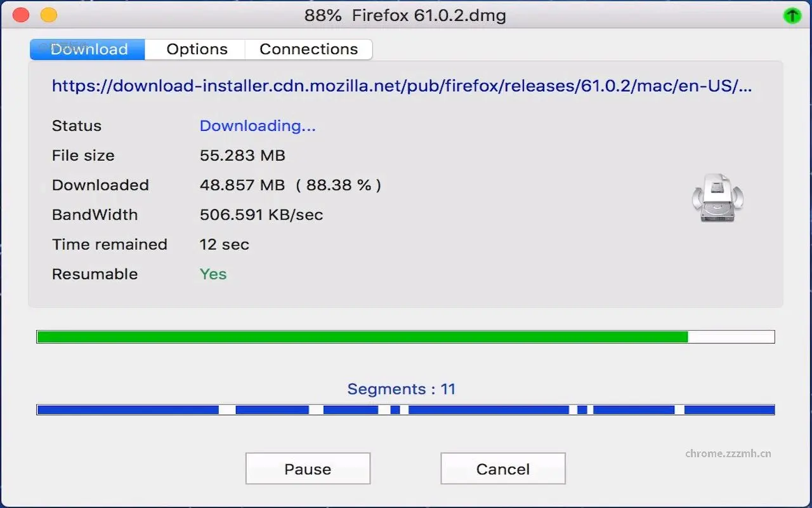
Task: Open the Connections tab
Action: (x=308, y=49)
